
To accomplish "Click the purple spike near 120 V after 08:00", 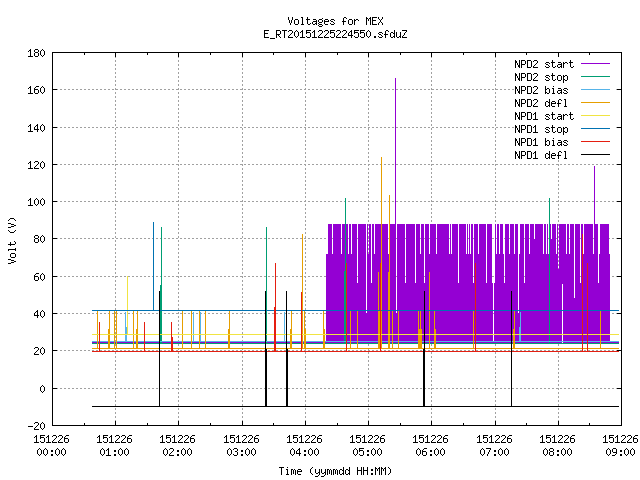I will 595,195.
